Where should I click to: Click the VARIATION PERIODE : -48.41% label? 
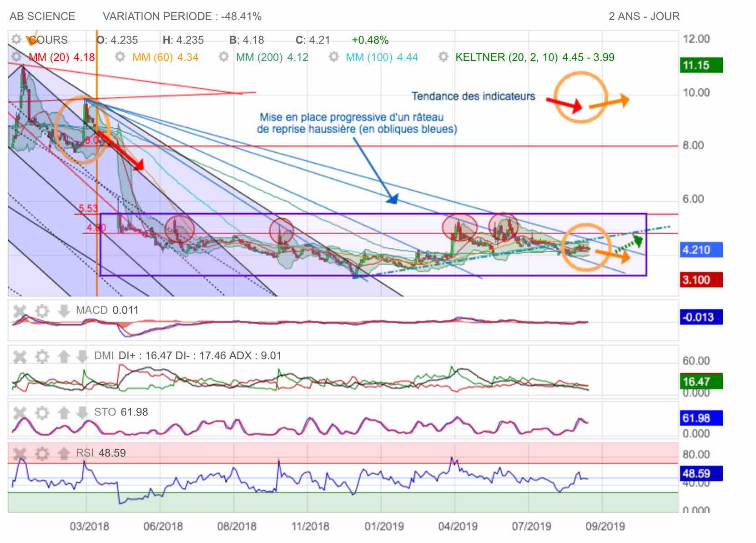pos(182,16)
